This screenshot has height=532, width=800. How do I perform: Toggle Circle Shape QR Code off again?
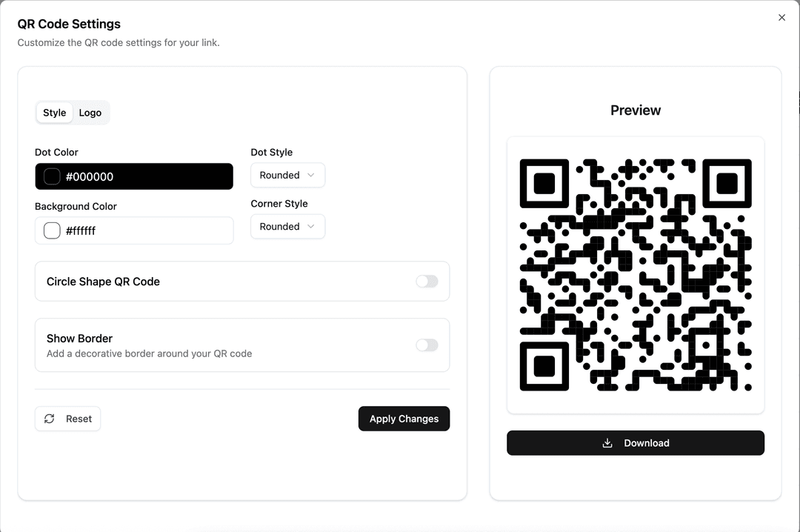point(427,282)
